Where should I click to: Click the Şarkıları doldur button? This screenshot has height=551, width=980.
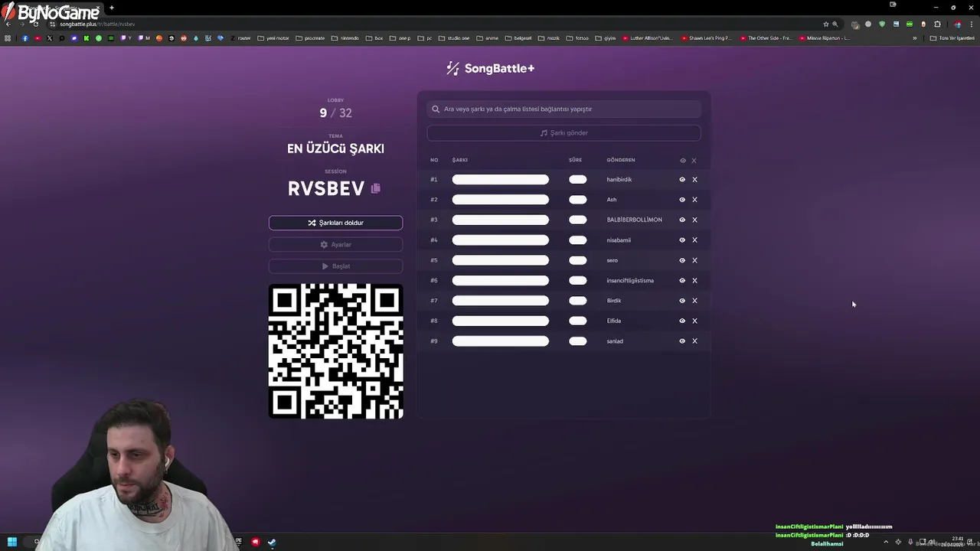[335, 223]
